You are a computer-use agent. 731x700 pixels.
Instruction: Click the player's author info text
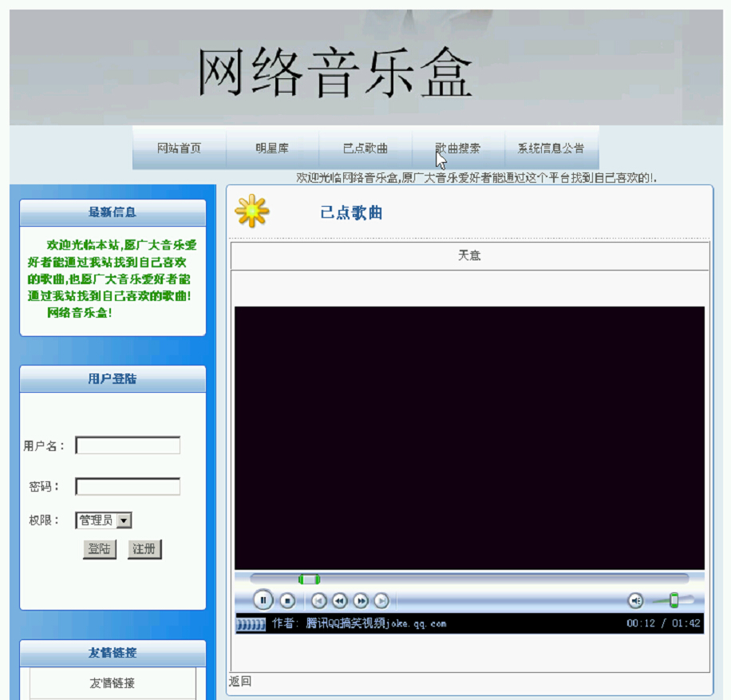coord(359,623)
